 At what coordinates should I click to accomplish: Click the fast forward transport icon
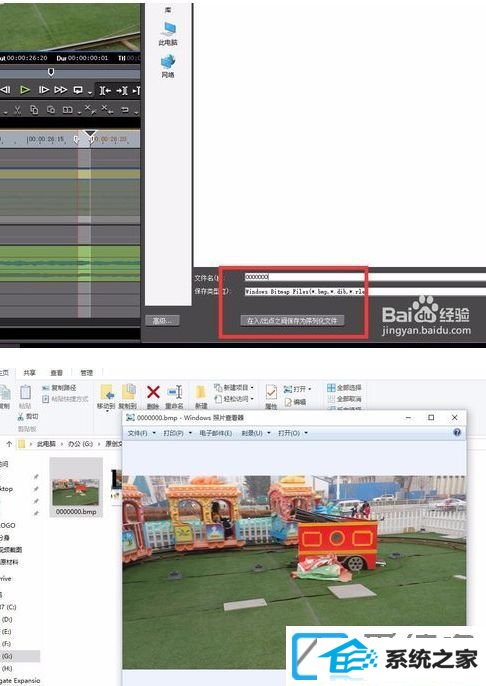(x=61, y=90)
